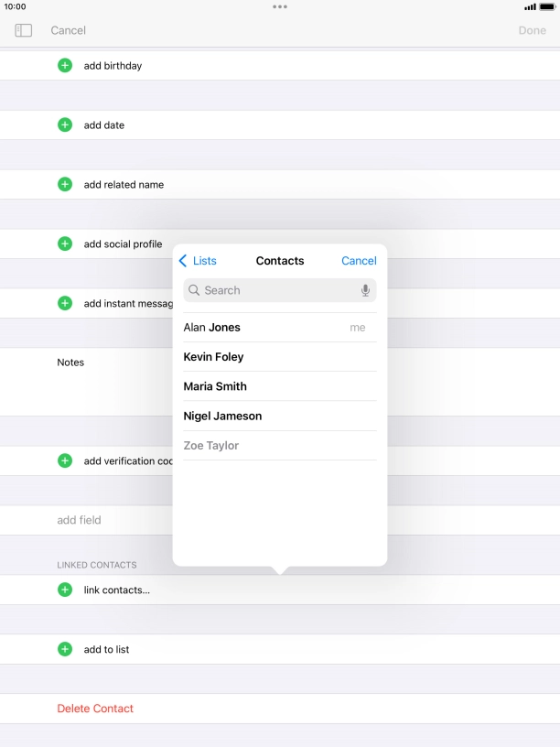The width and height of the screenshot is (560, 747).
Task: Tap green plus beside add to list
Action: 65,649
